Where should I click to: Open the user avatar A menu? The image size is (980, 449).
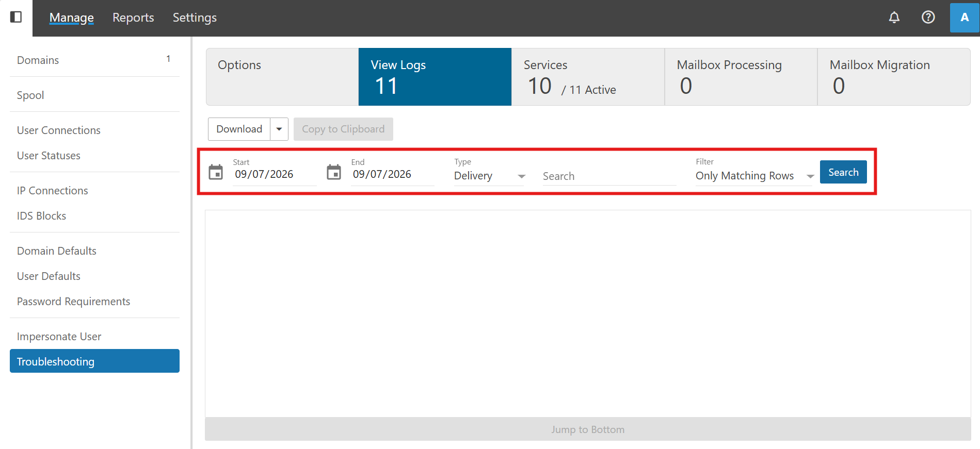coord(965,18)
